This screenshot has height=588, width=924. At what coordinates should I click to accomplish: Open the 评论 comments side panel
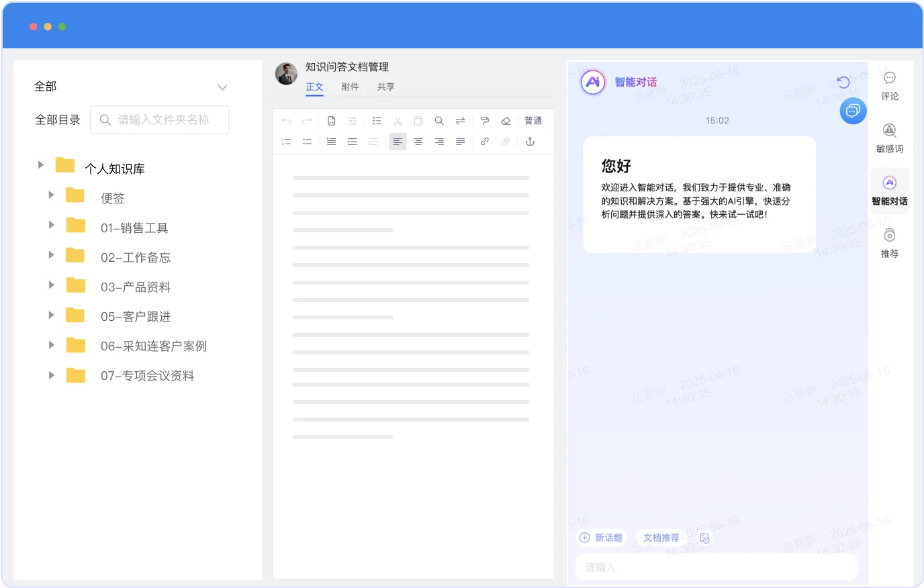(x=890, y=86)
